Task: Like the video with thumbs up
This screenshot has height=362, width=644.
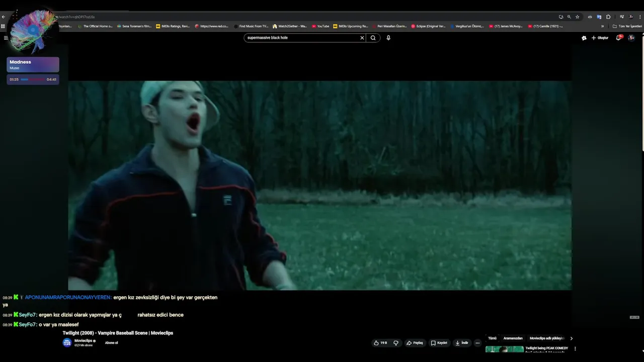Action: pyautogui.click(x=380, y=343)
